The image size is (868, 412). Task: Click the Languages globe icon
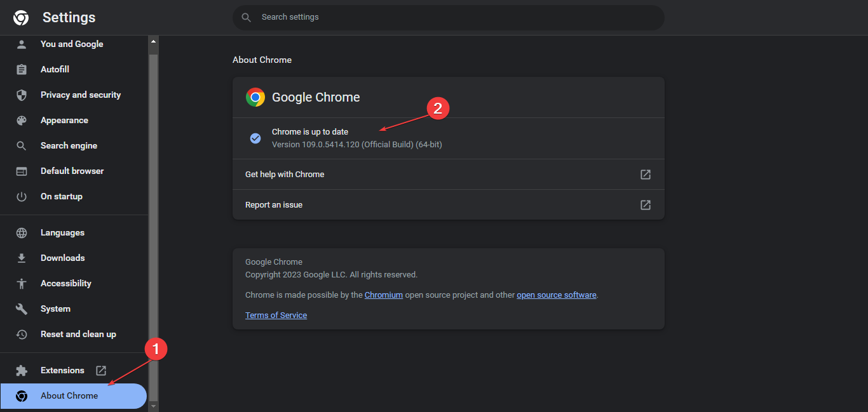point(22,232)
